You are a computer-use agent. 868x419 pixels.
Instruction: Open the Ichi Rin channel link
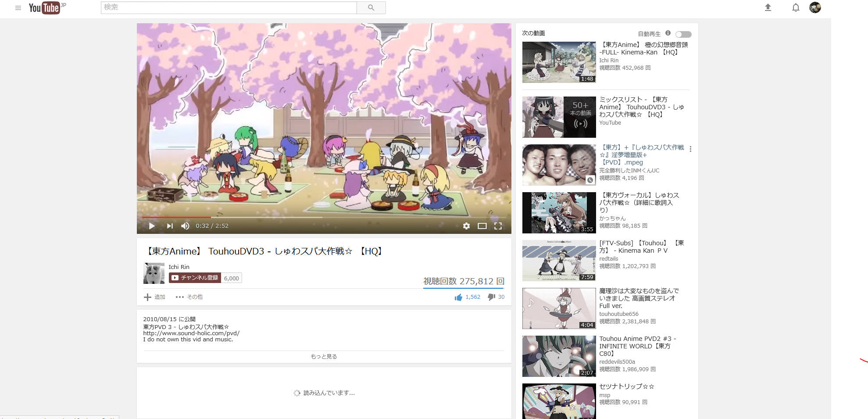[179, 267]
